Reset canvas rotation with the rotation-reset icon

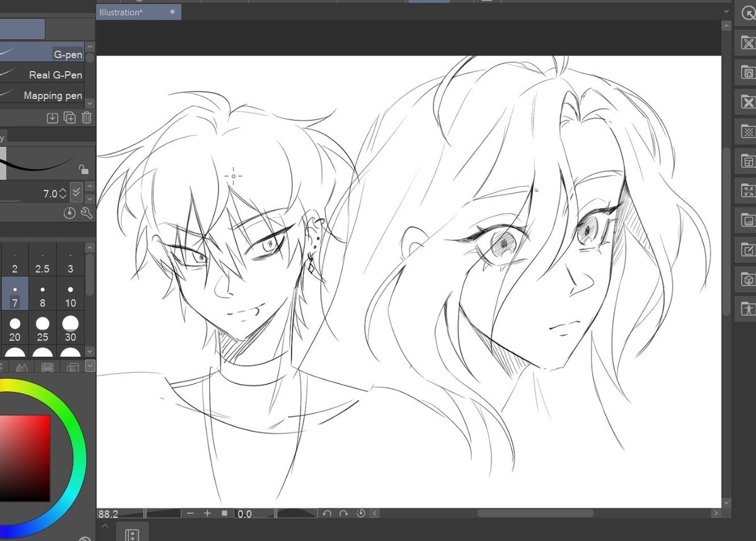point(360,513)
